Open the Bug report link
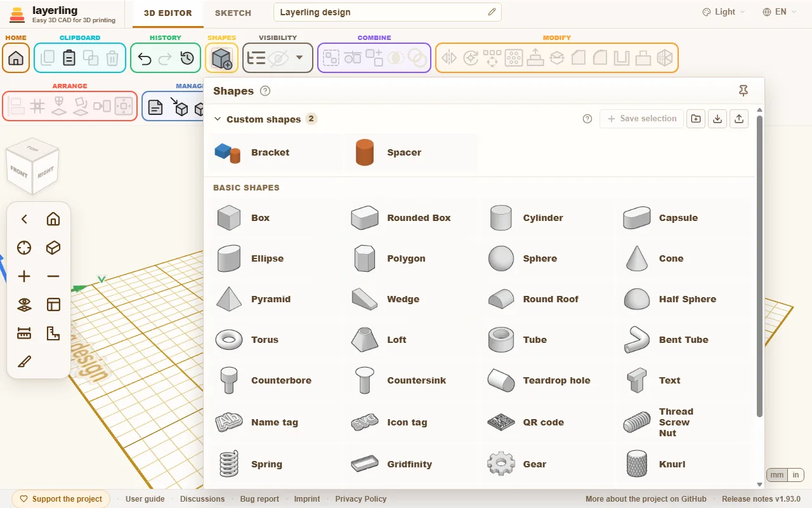812x508 pixels. (x=259, y=499)
